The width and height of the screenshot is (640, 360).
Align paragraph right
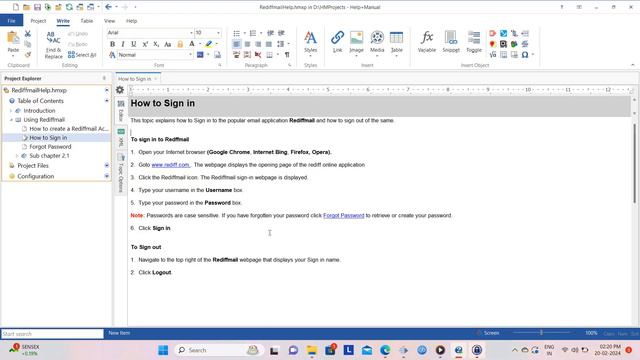258,44
